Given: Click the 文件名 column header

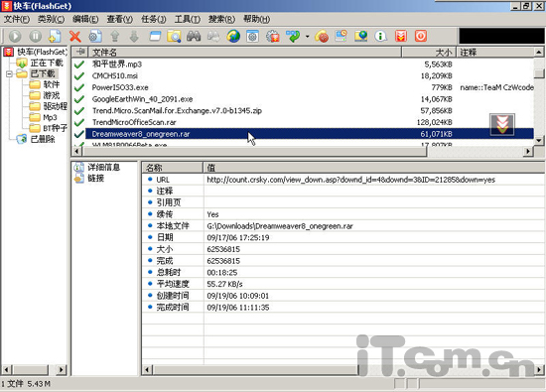Looking at the screenshot, I should [244, 53].
